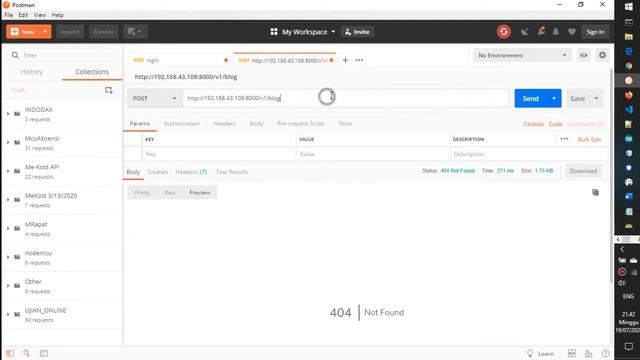This screenshot has width=640, height=360.
Task: Click the Code link
Action: [555, 124]
